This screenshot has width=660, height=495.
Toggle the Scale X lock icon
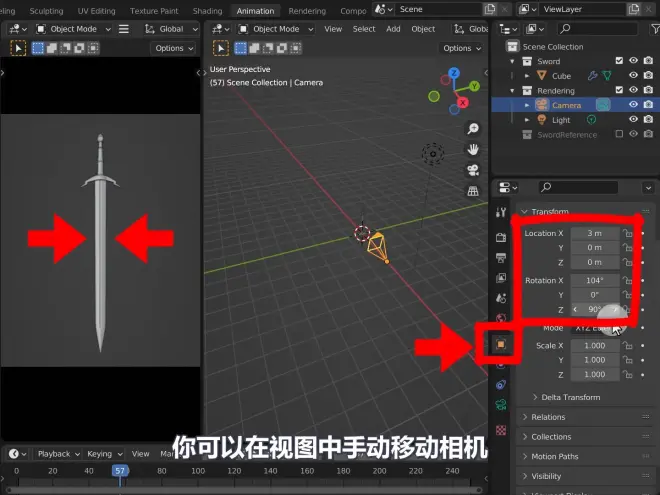coord(628,346)
